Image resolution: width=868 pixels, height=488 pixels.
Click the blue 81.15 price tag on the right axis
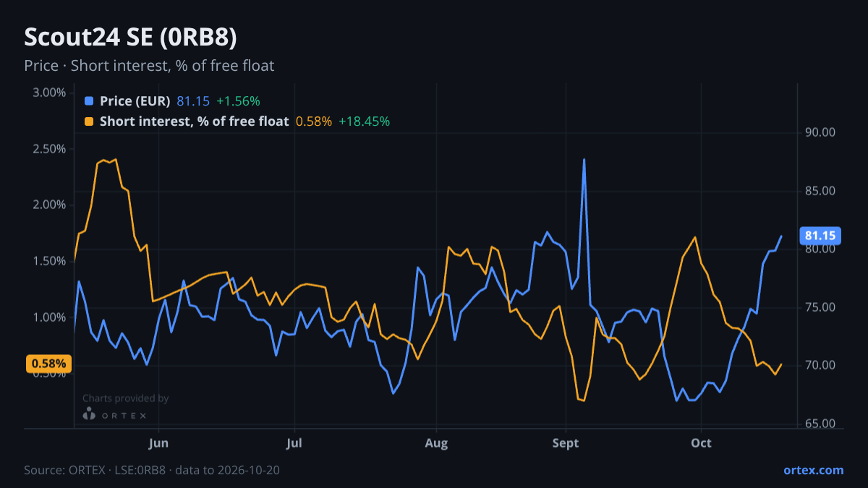(x=820, y=236)
